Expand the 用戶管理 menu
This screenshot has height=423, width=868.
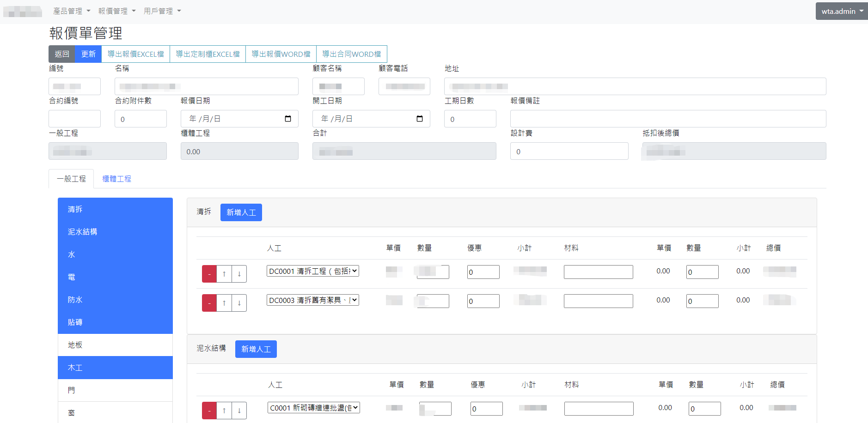pos(162,11)
